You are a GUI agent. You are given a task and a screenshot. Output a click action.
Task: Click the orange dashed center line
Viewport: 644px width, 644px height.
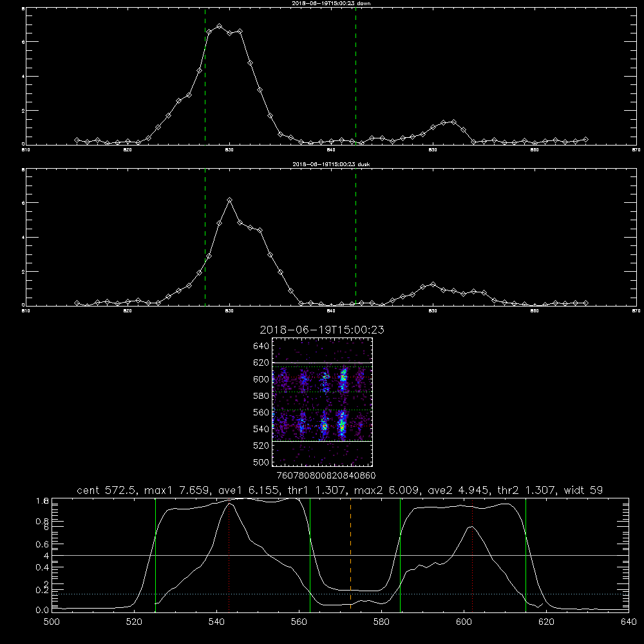coord(350,554)
